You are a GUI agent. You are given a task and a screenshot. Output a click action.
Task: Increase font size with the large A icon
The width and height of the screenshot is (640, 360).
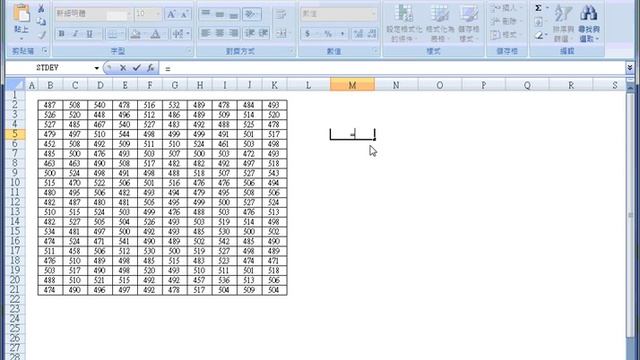click(x=171, y=14)
